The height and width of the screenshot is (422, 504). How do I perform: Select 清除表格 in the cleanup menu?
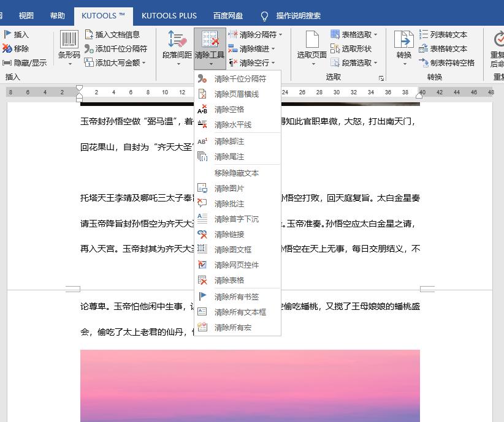pyautogui.click(x=229, y=279)
